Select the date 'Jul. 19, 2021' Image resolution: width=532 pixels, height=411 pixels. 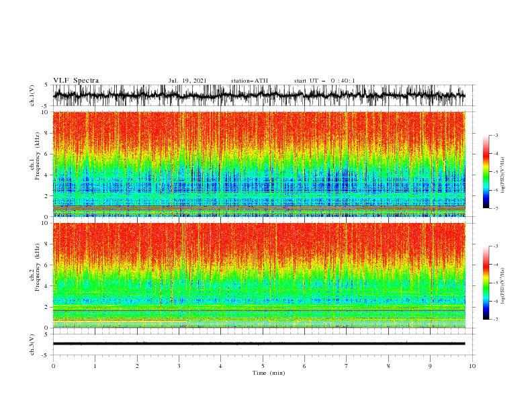pyautogui.click(x=187, y=81)
